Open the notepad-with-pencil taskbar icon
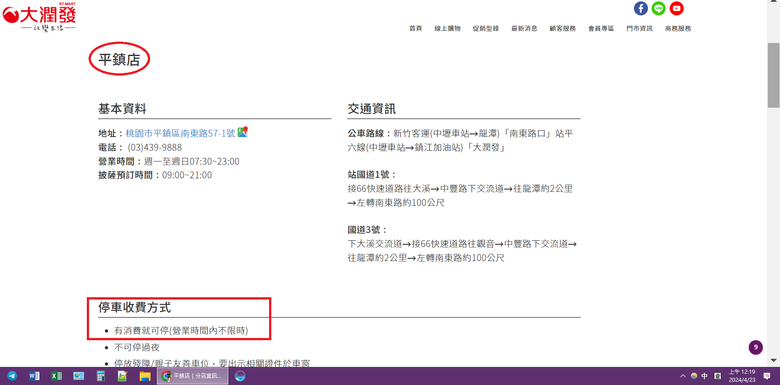This screenshot has width=780, height=385. (x=122, y=376)
